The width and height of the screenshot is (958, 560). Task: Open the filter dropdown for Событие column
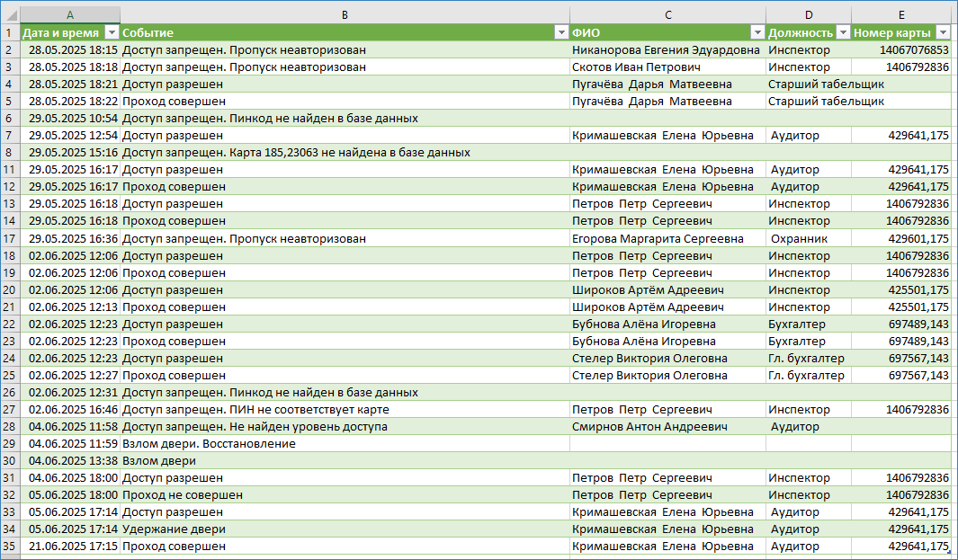[x=561, y=32]
